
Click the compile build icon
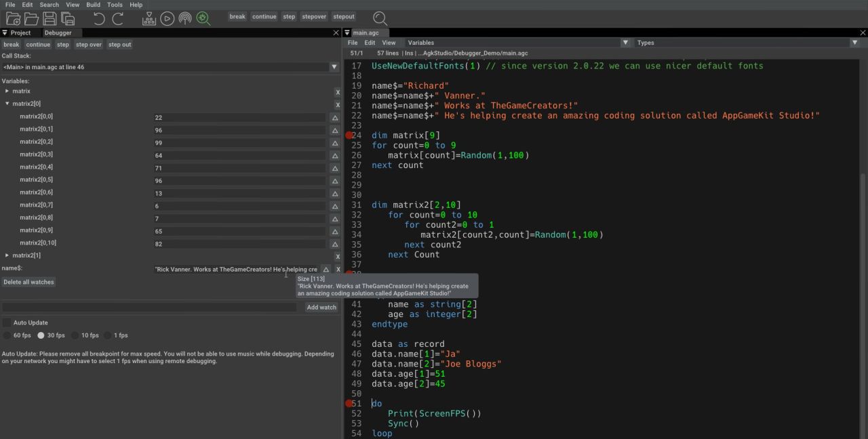(149, 18)
